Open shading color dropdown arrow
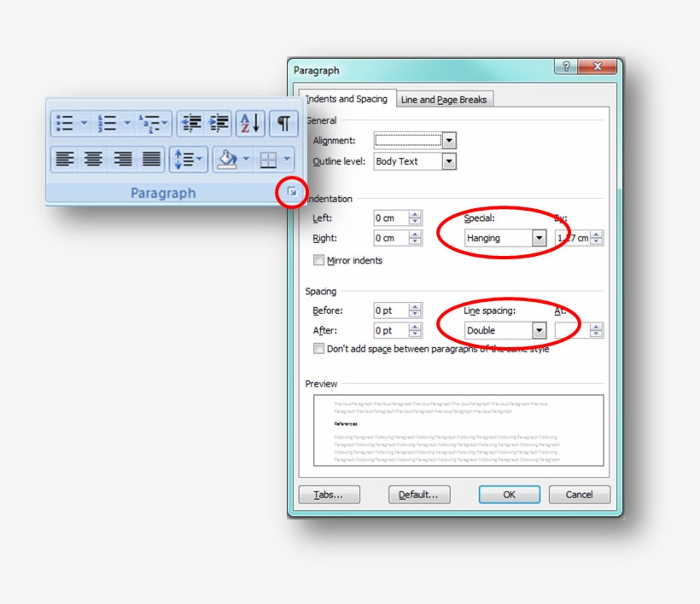Viewport: 700px width, 604px height. [246, 159]
